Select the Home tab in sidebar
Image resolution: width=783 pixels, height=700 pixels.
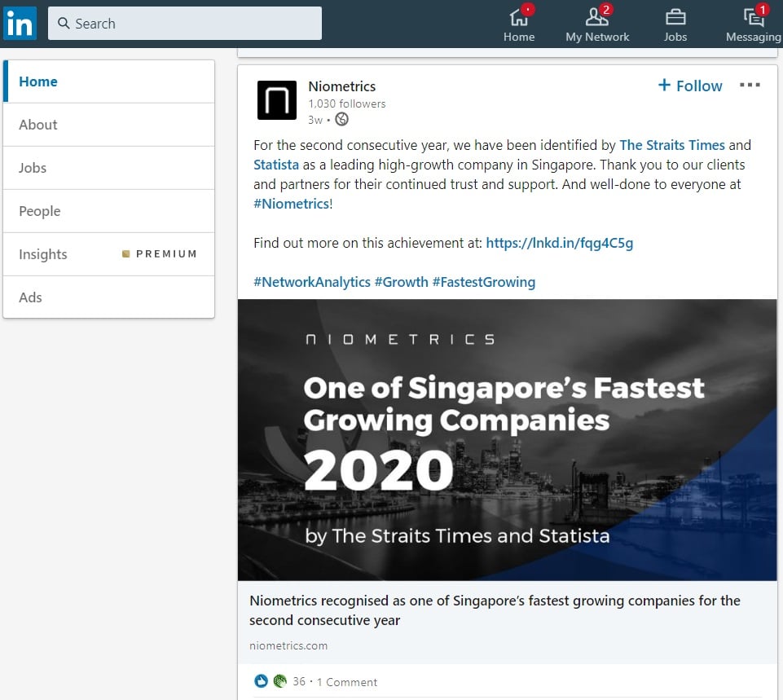tap(109, 81)
